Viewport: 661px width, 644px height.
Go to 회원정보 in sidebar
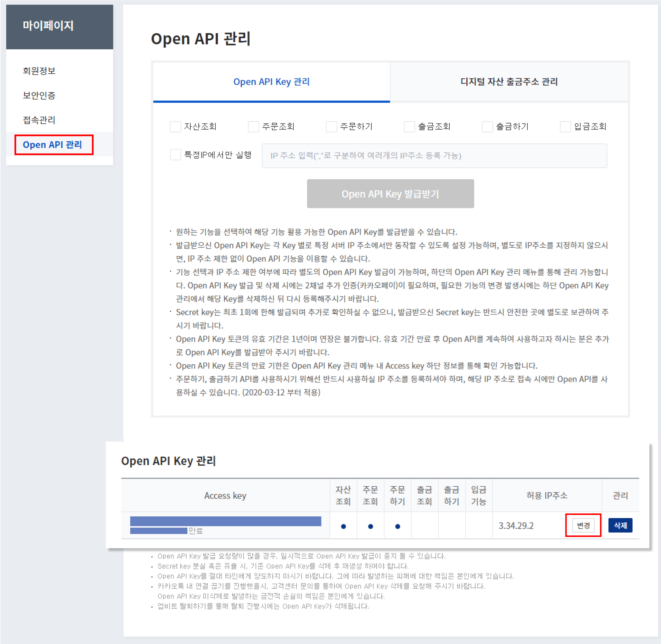tap(39, 71)
